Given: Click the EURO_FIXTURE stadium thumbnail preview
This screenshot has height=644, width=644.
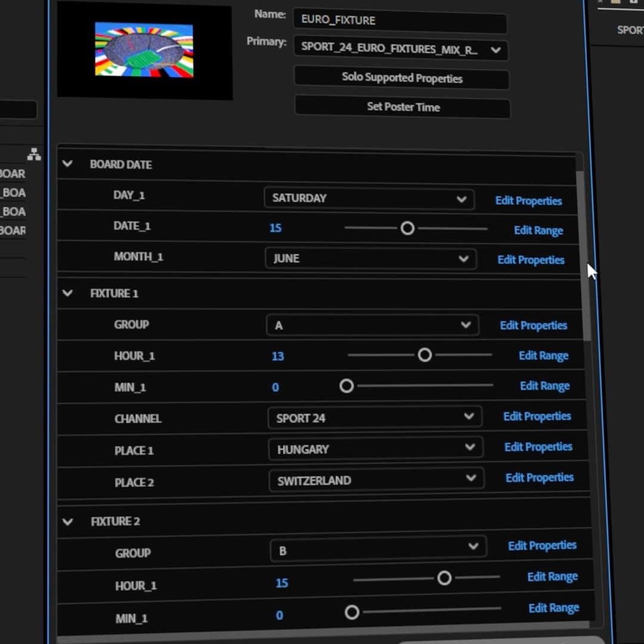Looking at the screenshot, I should pos(144,50).
